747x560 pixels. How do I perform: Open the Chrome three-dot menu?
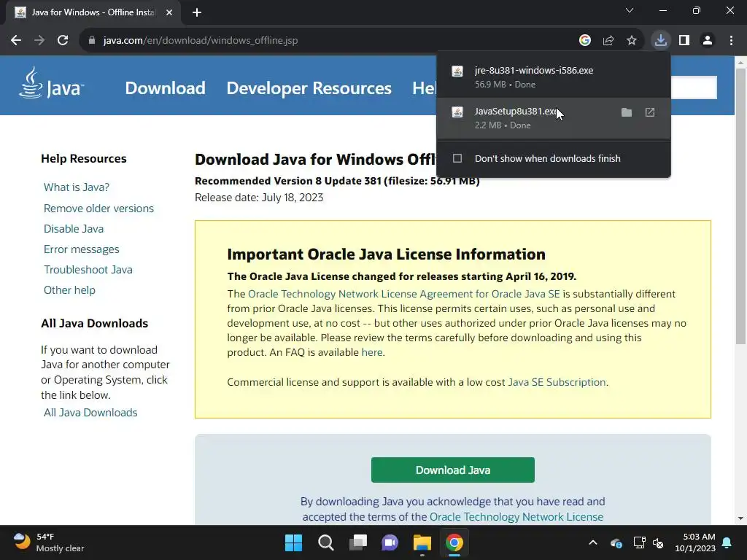[x=731, y=41]
